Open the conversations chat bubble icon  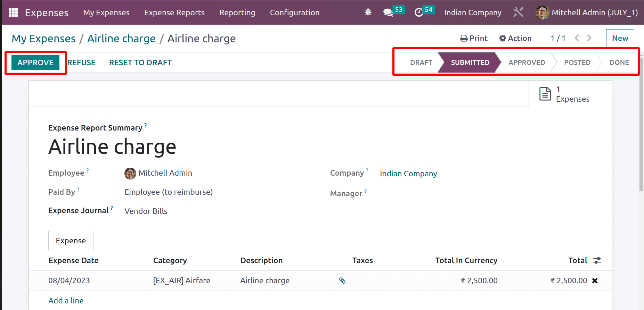[388, 12]
